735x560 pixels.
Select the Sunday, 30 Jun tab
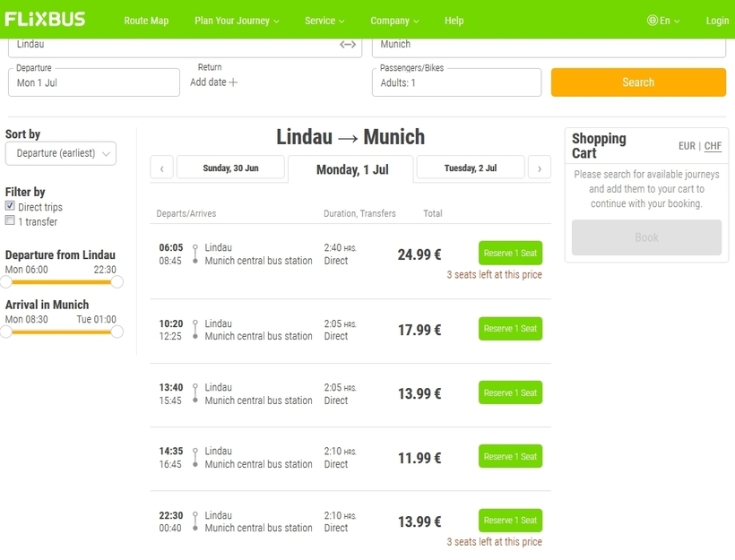[230, 168]
